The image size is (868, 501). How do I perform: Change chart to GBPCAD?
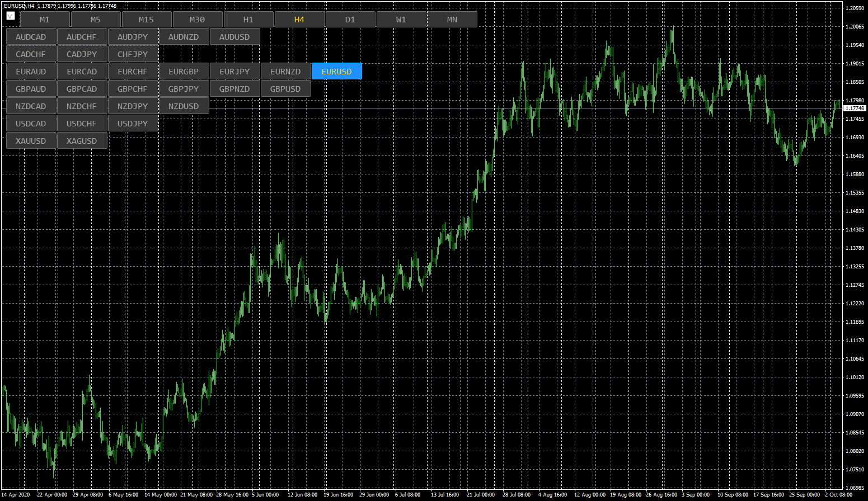click(x=82, y=89)
